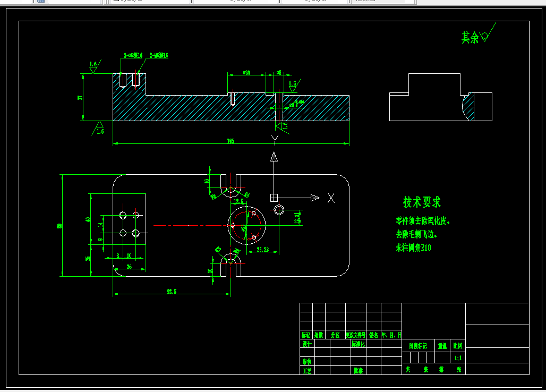The height and width of the screenshot is (392, 546).
Task: Click the 80 width dimension
Action: [59, 226]
